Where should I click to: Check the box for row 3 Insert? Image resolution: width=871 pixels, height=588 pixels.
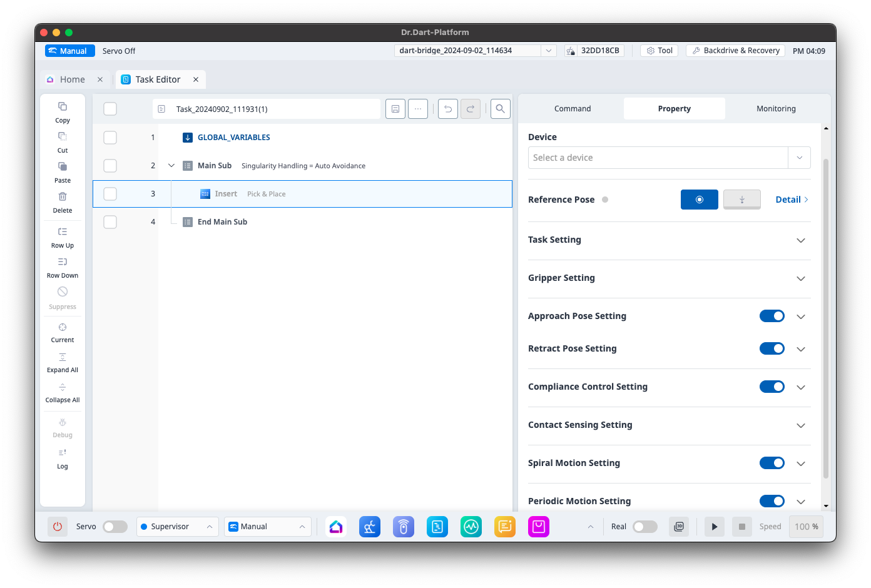click(x=110, y=194)
